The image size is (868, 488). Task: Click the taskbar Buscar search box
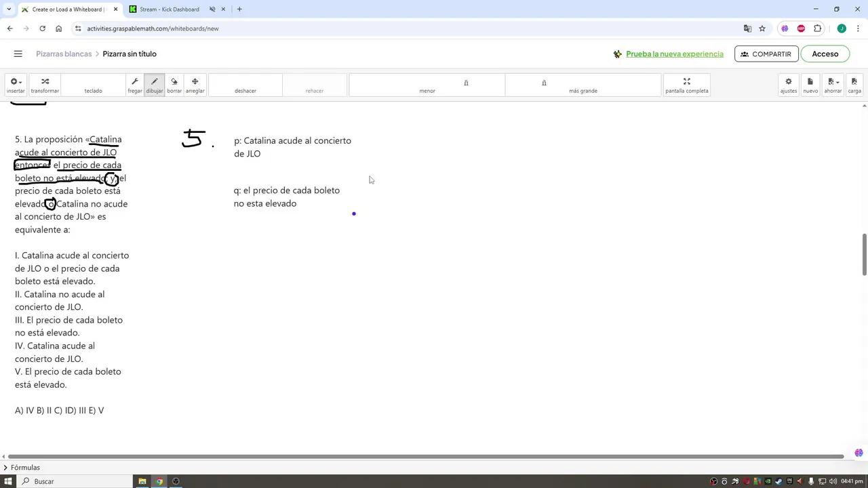pos(75,481)
